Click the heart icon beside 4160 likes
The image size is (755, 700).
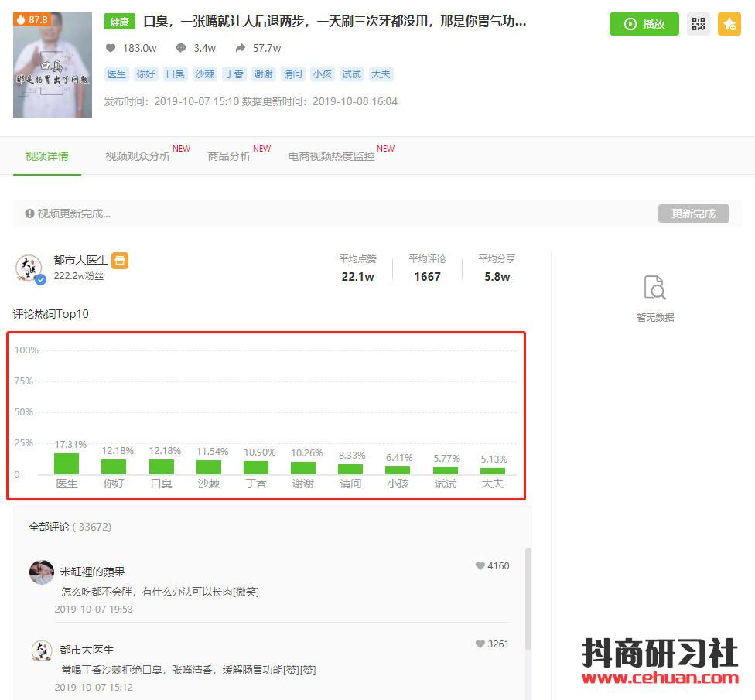(x=480, y=566)
